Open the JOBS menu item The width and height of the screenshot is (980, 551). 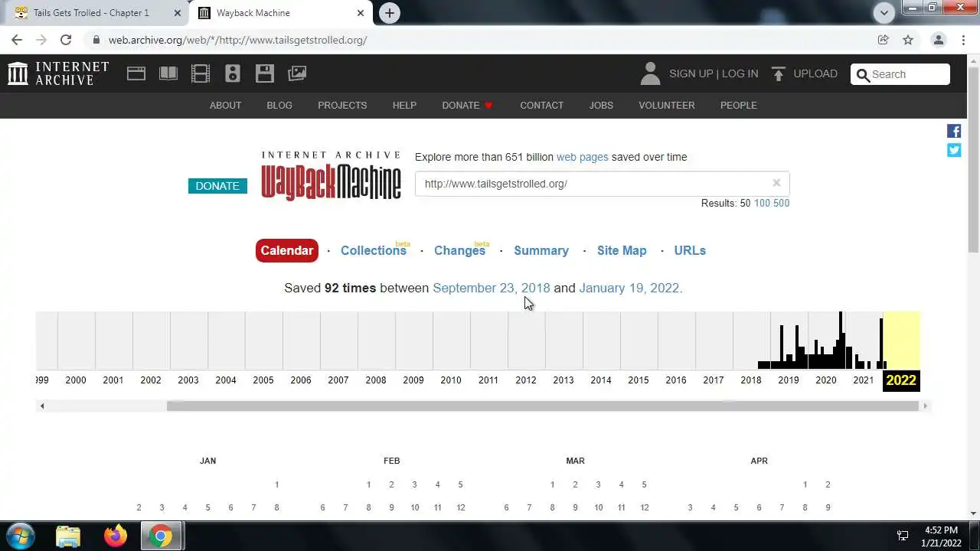[601, 106]
